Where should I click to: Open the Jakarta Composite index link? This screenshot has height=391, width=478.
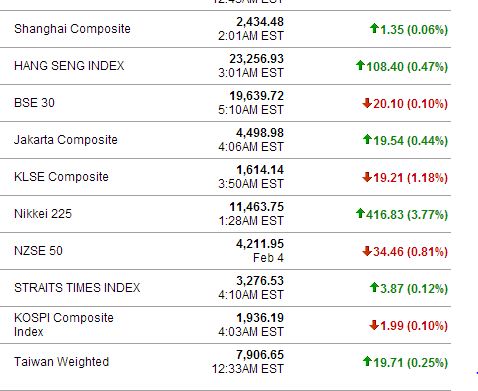(x=66, y=140)
